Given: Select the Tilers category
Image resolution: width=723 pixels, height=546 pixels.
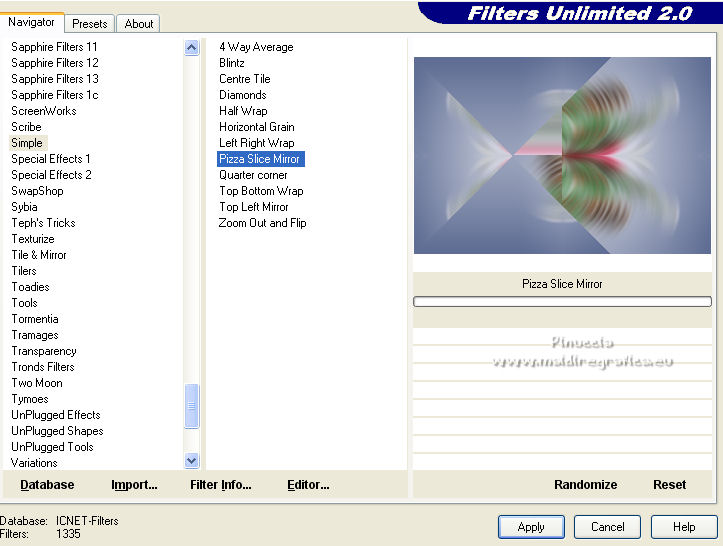Looking at the screenshot, I should pyautogui.click(x=24, y=271).
